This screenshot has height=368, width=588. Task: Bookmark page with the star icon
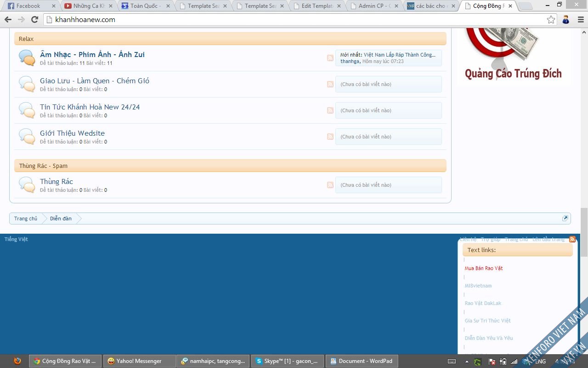point(551,20)
